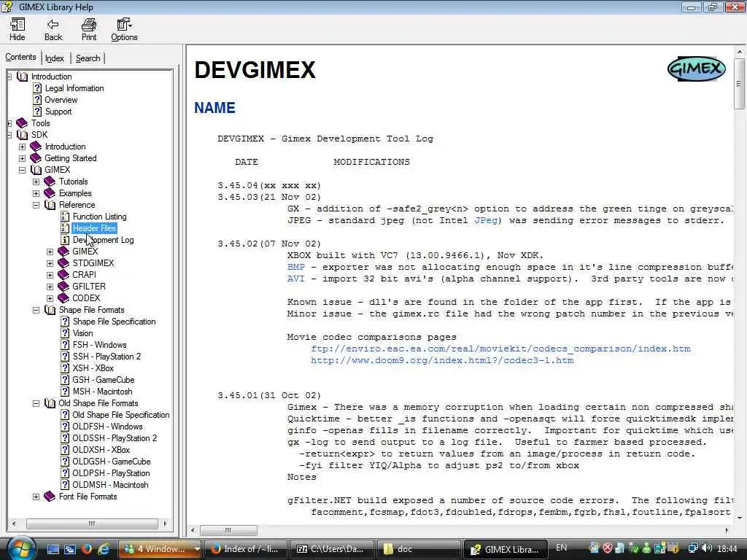
Task: Open the Overview help topic
Action: tap(61, 100)
